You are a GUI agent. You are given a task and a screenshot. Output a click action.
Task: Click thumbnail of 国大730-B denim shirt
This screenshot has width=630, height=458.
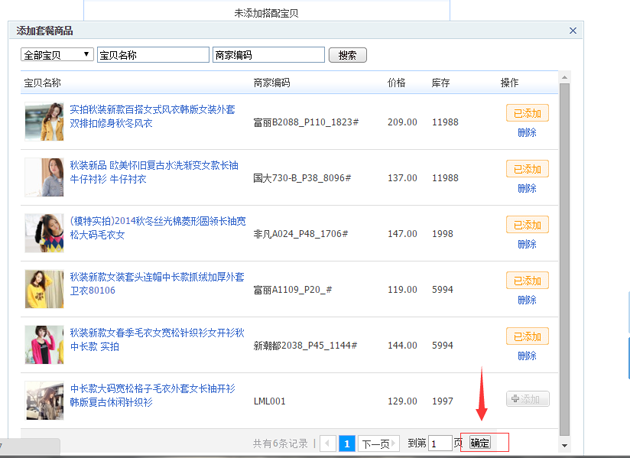click(x=44, y=177)
